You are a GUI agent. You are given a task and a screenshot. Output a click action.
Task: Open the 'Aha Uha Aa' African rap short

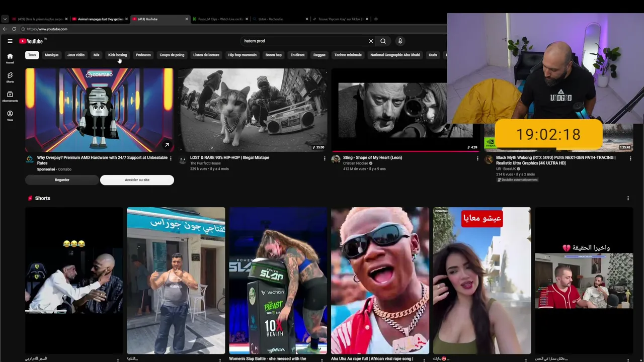point(380,281)
